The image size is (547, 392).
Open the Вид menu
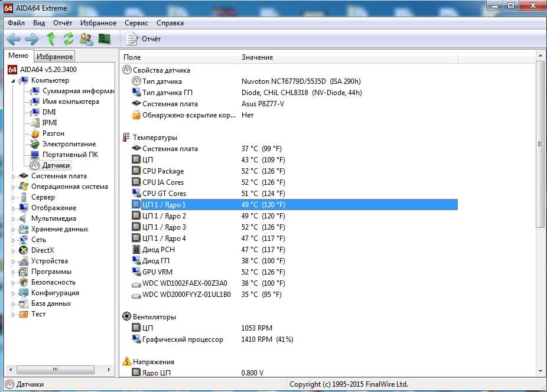point(39,23)
